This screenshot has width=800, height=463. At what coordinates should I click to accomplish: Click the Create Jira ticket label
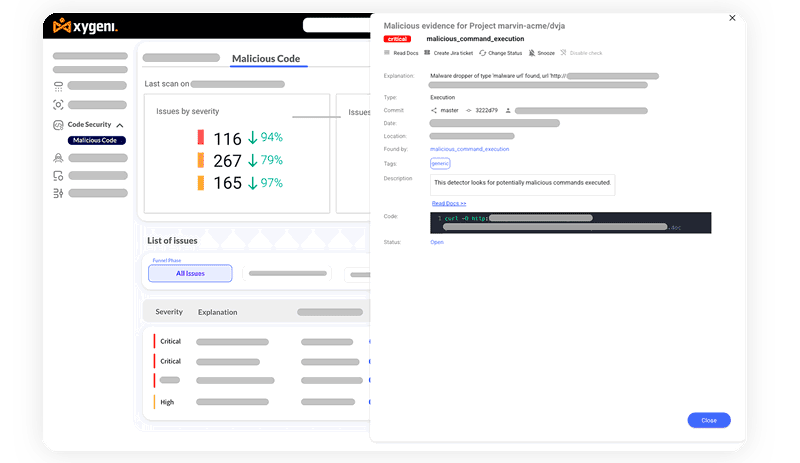[x=453, y=53]
